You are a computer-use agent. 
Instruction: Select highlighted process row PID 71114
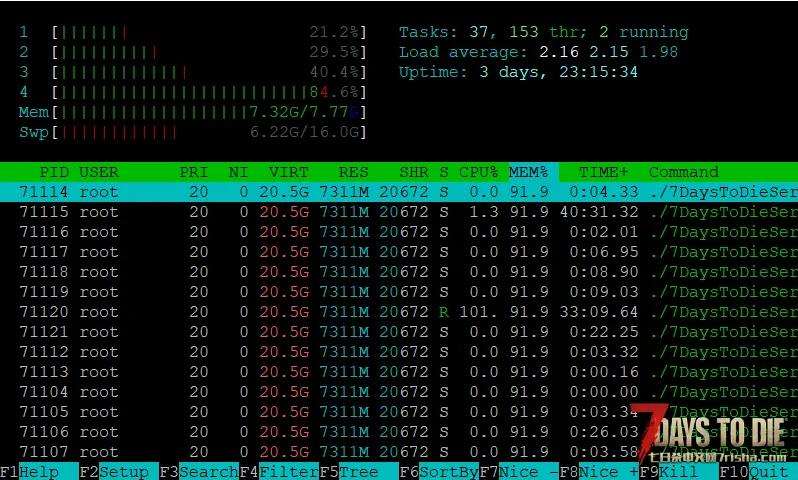tap(399, 192)
